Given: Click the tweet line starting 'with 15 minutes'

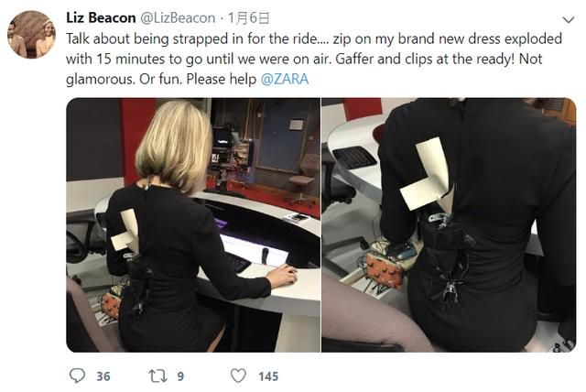Looking at the screenshot, I should click(304, 59).
